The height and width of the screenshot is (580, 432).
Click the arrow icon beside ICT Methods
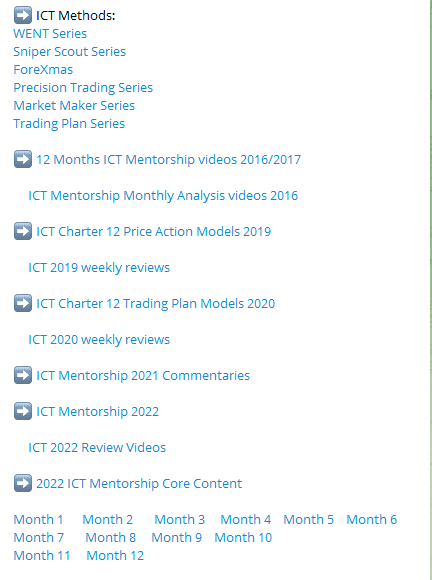pyautogui.click(x=23, y=16)
